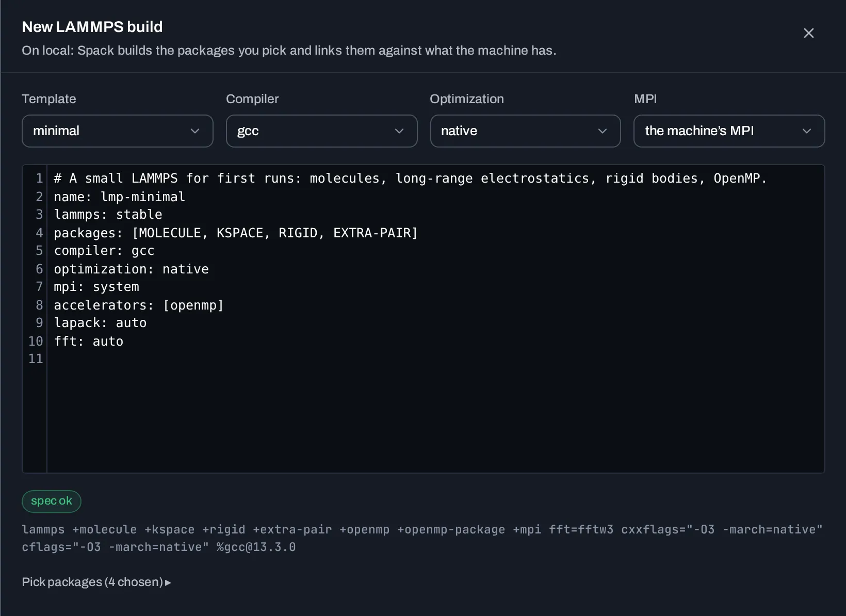
Task: Open the Compiler dropdown showing gcc
Action: tap(321, 131)
